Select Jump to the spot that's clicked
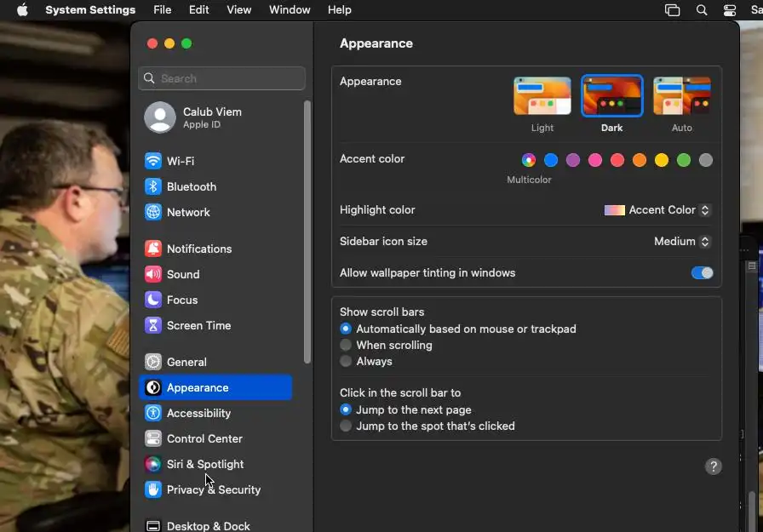This screenshot has height=532, width=763. [346, 426]
